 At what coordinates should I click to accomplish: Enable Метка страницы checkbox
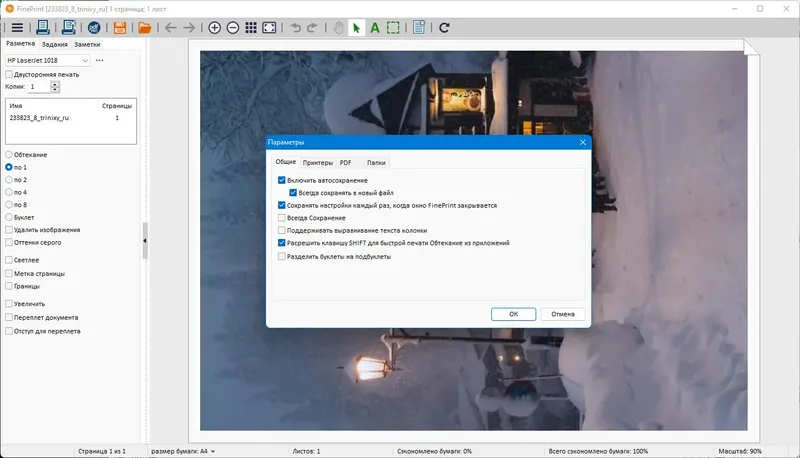[x=9, y=273]
